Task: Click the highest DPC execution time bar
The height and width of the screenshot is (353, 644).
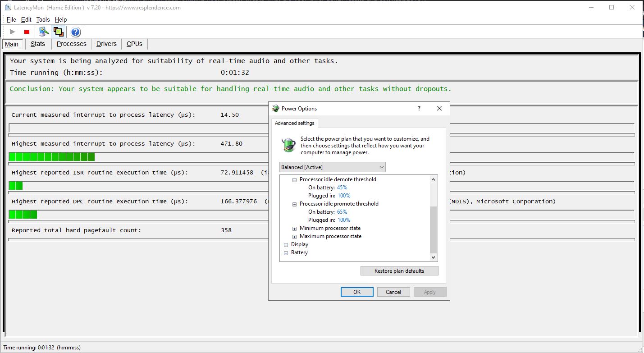Action: coord(23,215)
